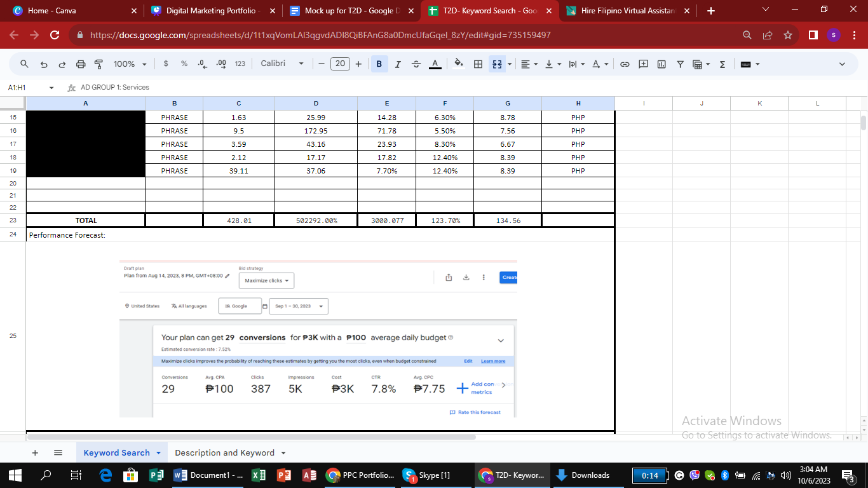Image resolution: width=868 pixels, height=488 pixels.
Task: Open the Windows Start menu
Action: point(15,475)
